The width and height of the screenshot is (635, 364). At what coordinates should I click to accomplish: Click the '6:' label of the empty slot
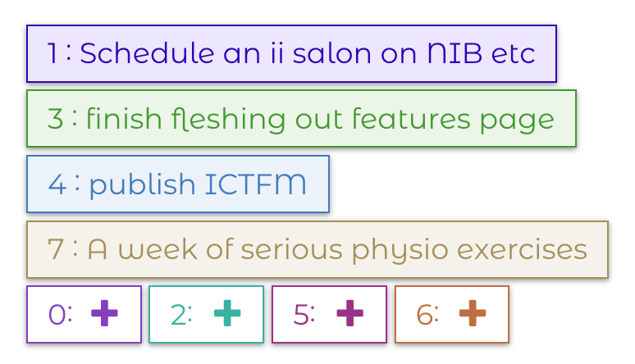click(427, 314)
